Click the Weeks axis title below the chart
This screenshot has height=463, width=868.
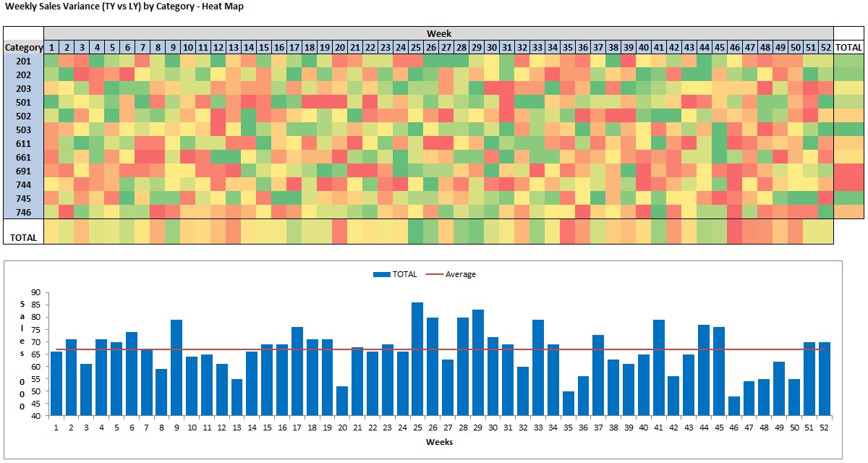click(439, 441)
